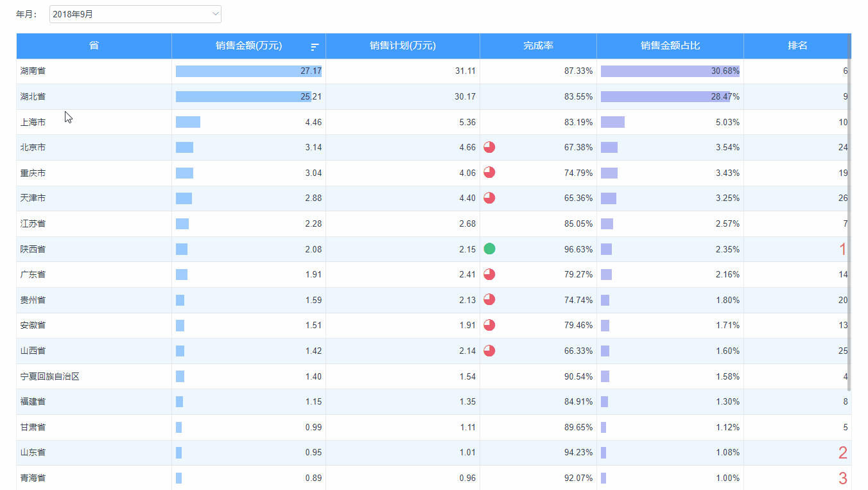868x490 pixels.
Task: Click red pie icon in 广东省 row
Action: (489, 274)
